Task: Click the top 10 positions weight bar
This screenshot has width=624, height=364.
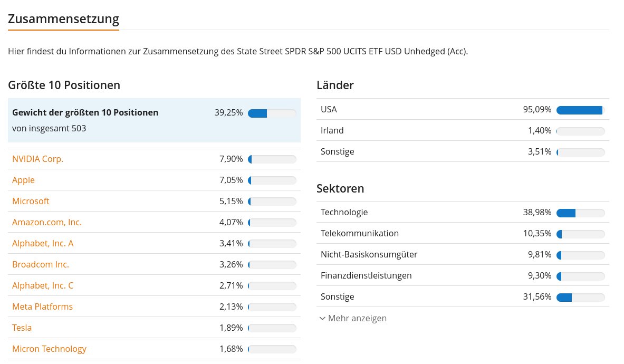Action: pos(272,113)
